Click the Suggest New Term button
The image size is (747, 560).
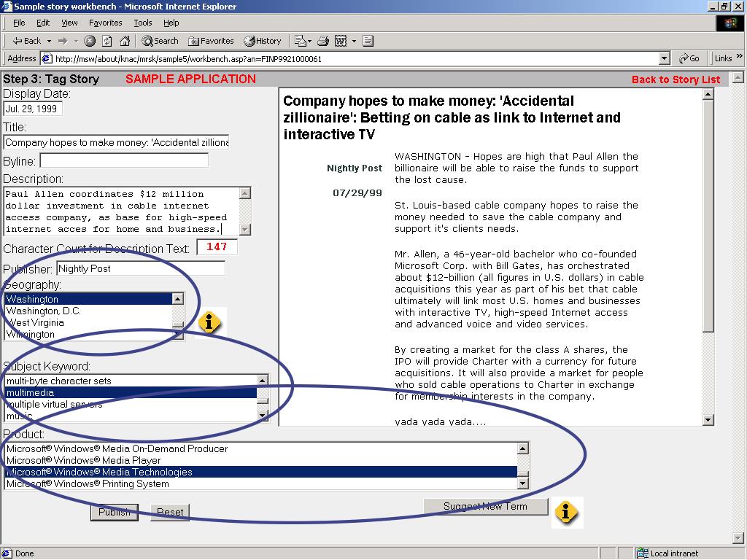(x=485, y=507)
